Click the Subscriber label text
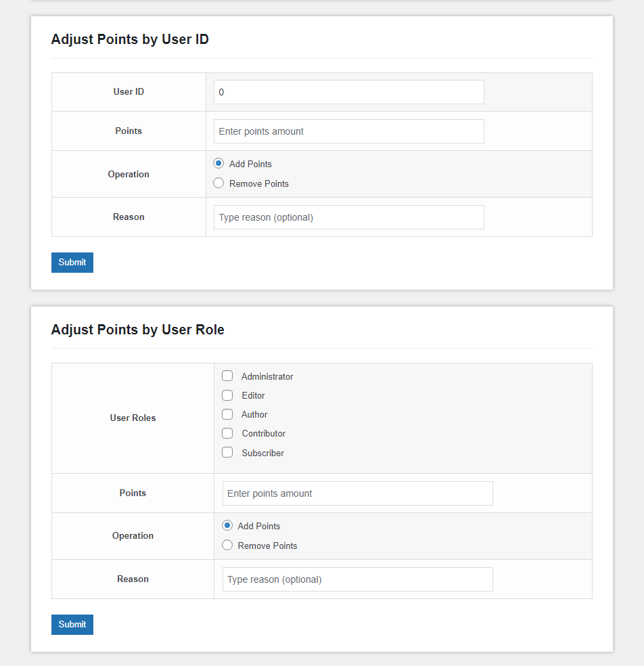 (x=262, y=453)
